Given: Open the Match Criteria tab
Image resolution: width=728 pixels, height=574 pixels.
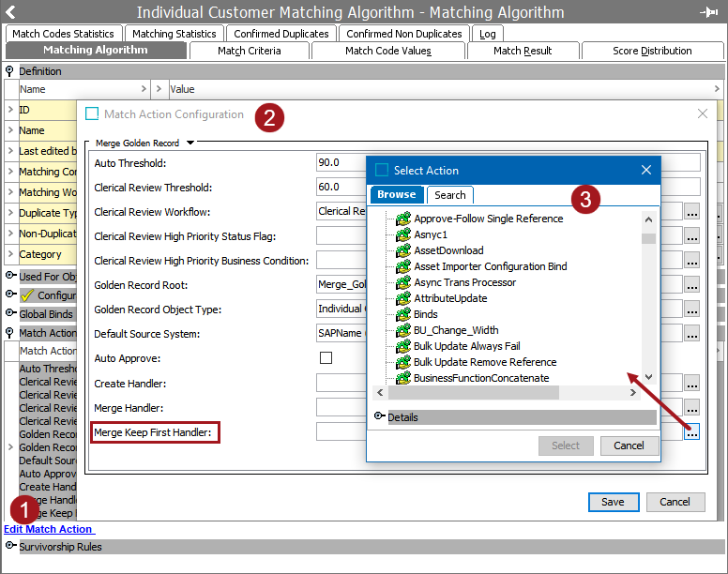Looking at the screenshot, I should click(x=249, y=51).
